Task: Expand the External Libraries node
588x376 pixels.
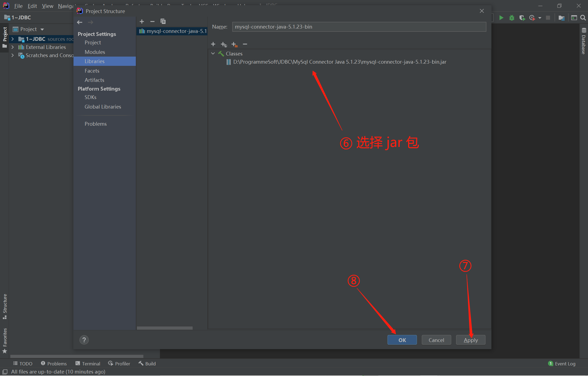Action: tap(13, 47)
